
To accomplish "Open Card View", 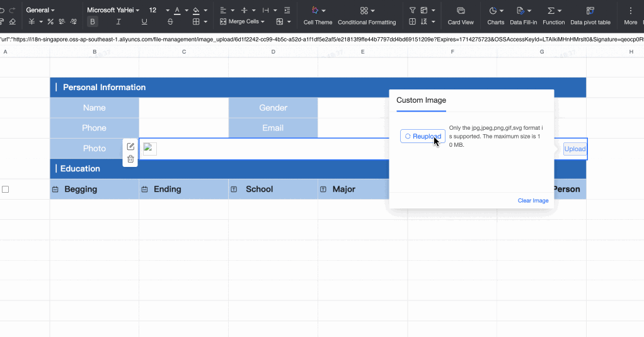I will (461, 16).
